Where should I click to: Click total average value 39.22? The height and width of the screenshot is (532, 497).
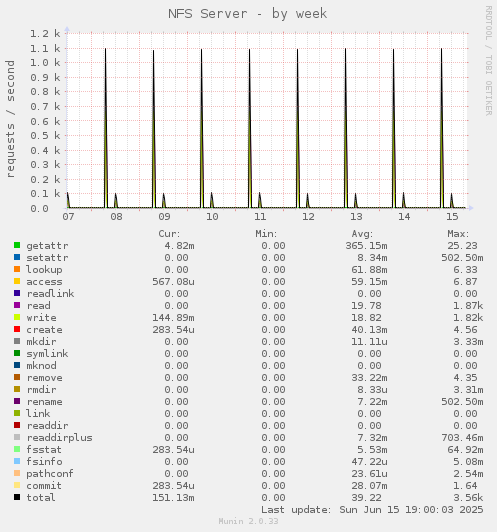(x=366, y=497)
